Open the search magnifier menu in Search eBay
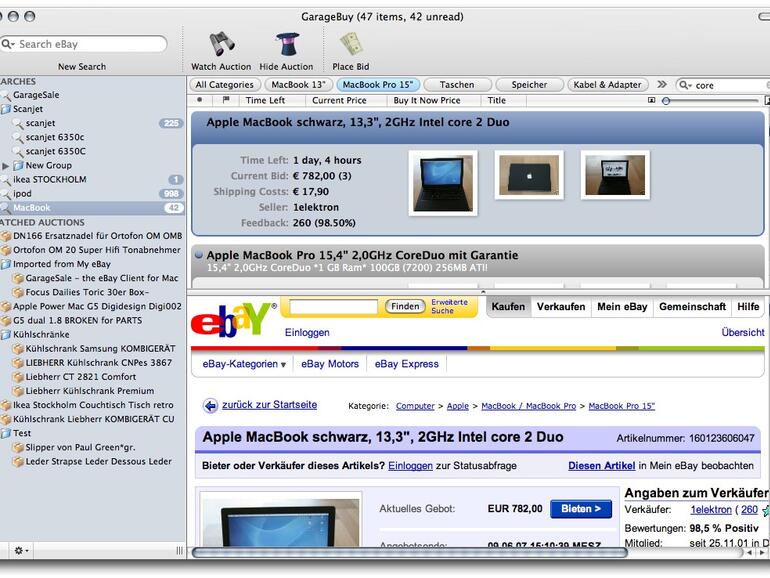This screenshot has width=770, height=578. coord(8,44)
